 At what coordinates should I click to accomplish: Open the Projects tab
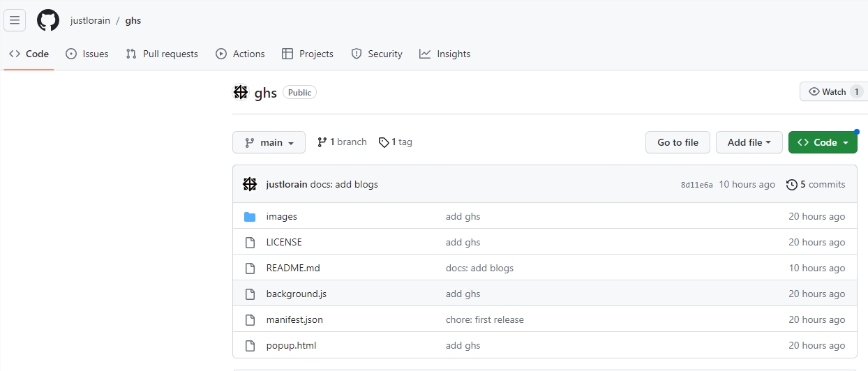click(307, 54)
